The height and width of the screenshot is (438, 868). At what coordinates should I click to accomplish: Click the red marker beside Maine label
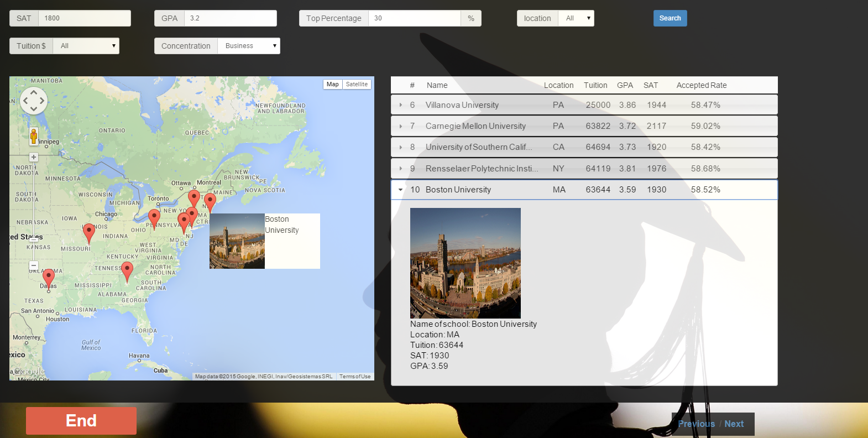210,202
